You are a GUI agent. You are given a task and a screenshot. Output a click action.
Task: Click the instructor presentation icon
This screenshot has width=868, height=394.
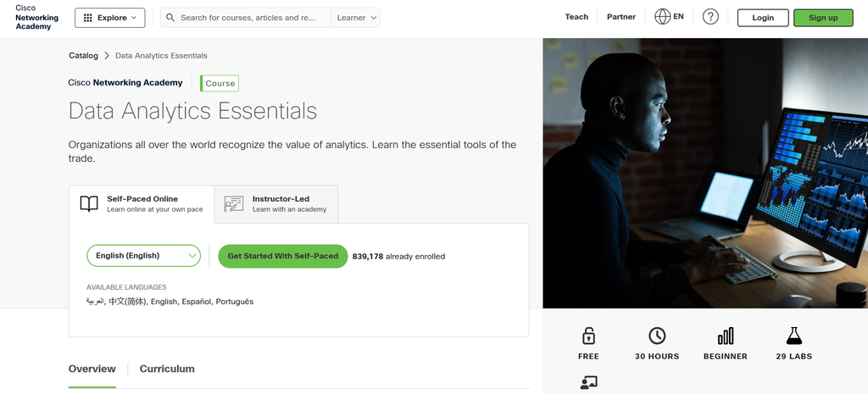(x=234, y=203)
